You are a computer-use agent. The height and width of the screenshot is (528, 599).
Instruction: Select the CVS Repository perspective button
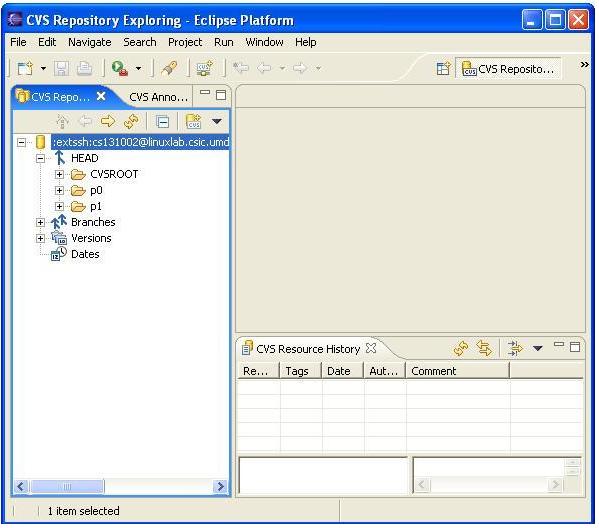(508, 69)
